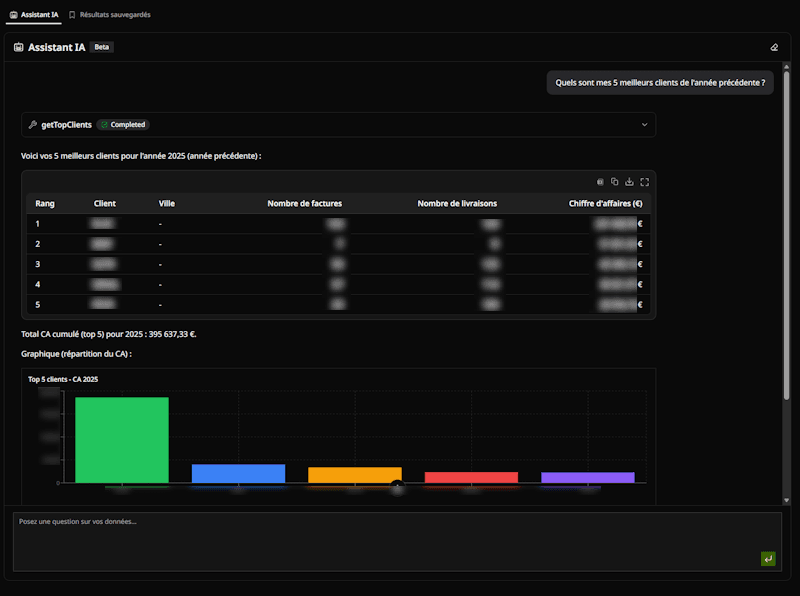Copy the table with the copy icon
Viewport: 800px width, 596px height.
[x=615, y=182]
